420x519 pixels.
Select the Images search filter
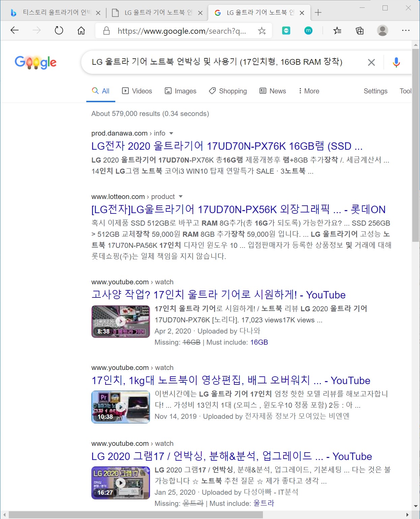pyautogui.click(x=180, y=91)
